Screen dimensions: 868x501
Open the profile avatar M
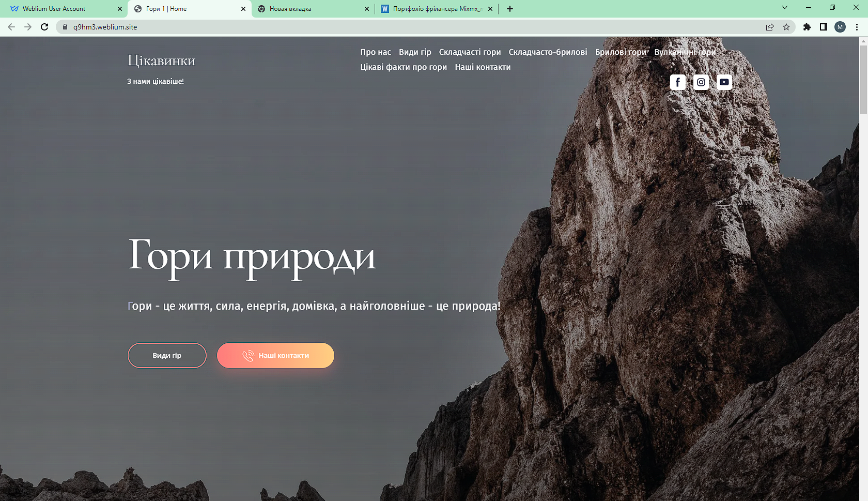click(x=840, y=27)
